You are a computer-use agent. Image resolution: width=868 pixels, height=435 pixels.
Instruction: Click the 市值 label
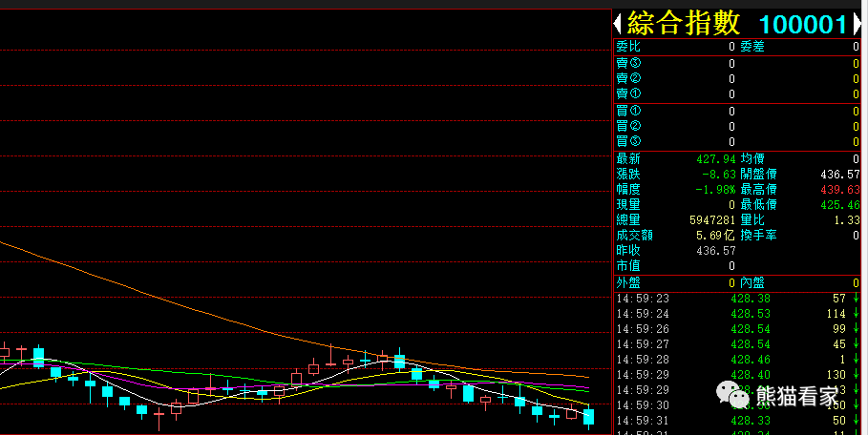[x=628, y=266]
